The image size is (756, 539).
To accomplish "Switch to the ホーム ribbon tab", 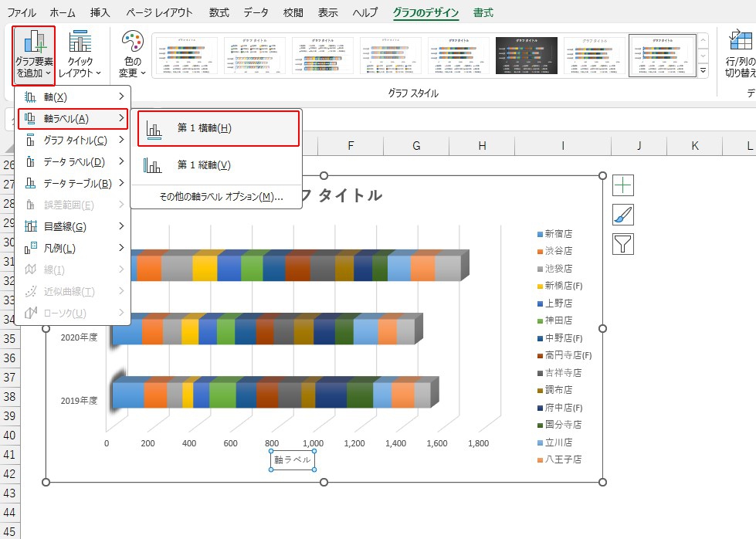I will (x=63, y=12).
